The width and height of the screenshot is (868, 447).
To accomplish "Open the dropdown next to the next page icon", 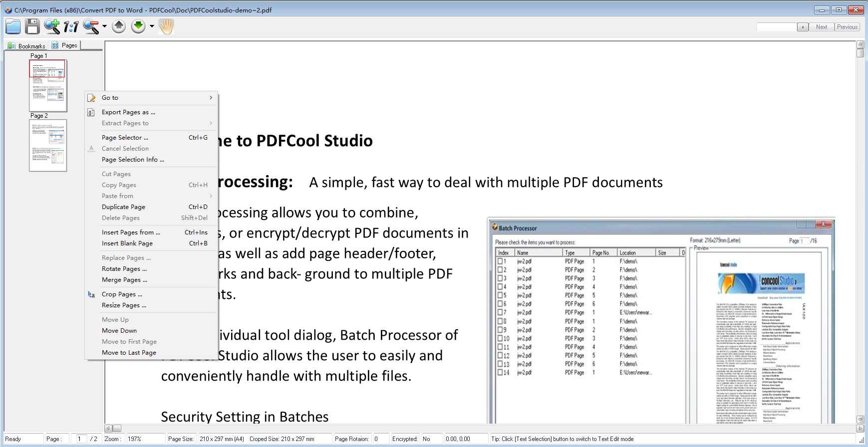I will [x=152, y=26].
